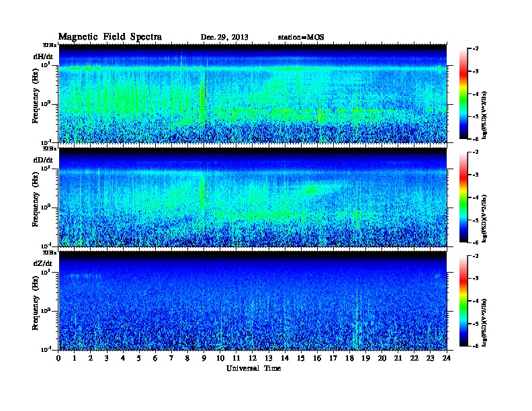The width and height of the screenshot is (532, 411).
Task: Click hour tick label "5" on the time axis
Action: coord(139,358)
